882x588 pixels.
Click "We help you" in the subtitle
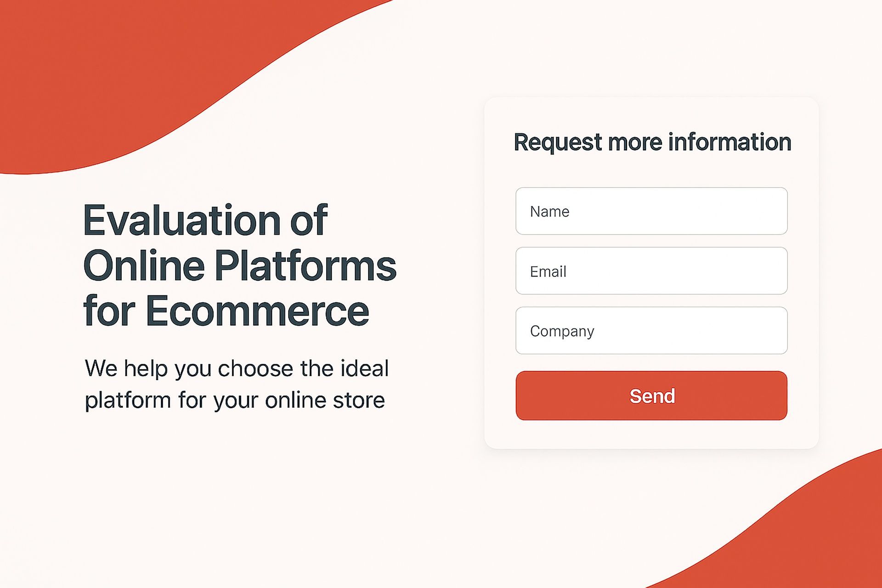click(148, 369)
